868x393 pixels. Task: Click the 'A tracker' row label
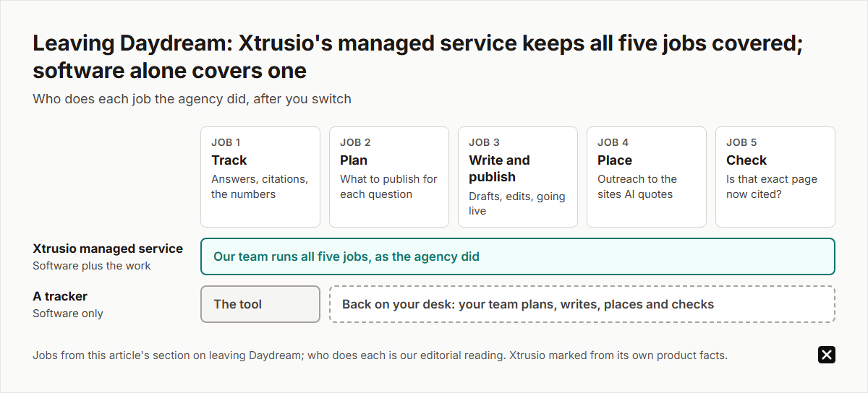60,296
